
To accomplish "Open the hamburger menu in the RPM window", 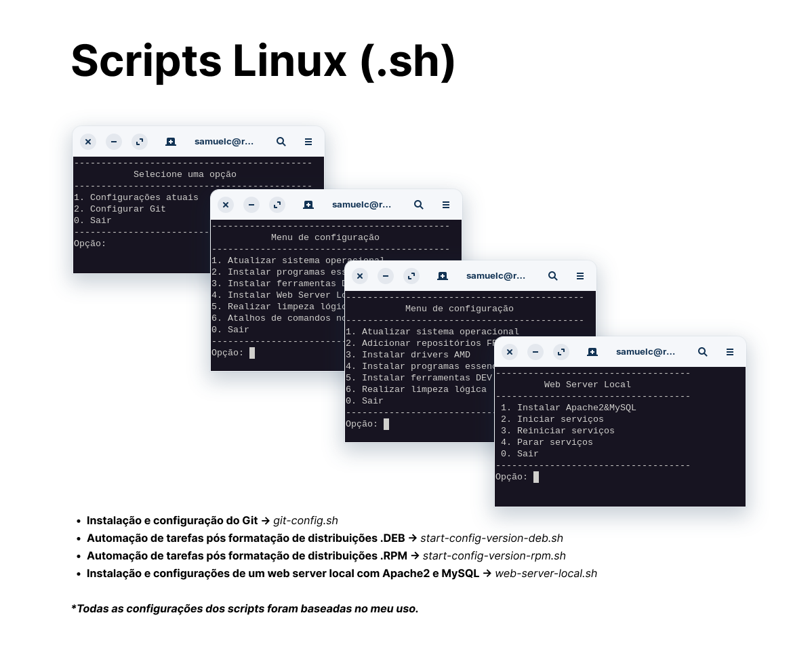I will click(x=580, y=276).
